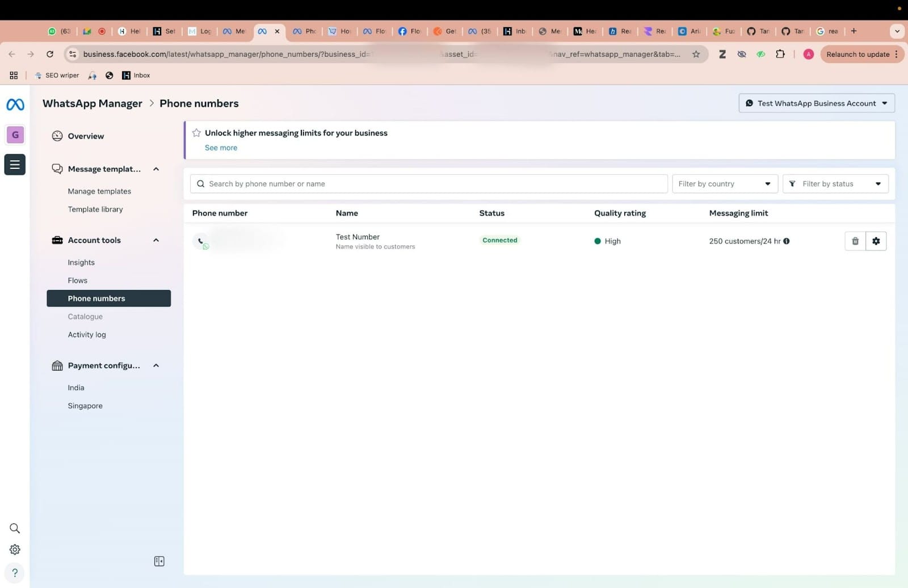Switch to the Google 'rea' tab
Image resolution: width=908 pixels, height=588 pixels.
(x=827, y=31)
